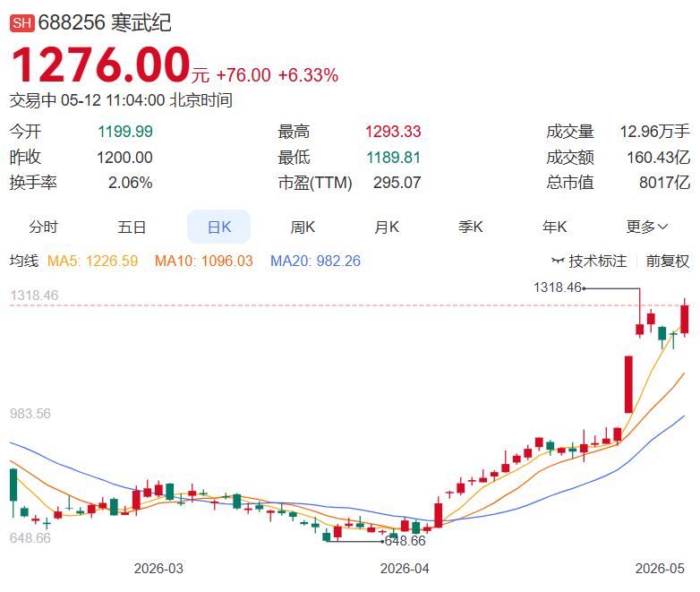Select the 日K tab

pyautogui.click(x=218, y=227)
